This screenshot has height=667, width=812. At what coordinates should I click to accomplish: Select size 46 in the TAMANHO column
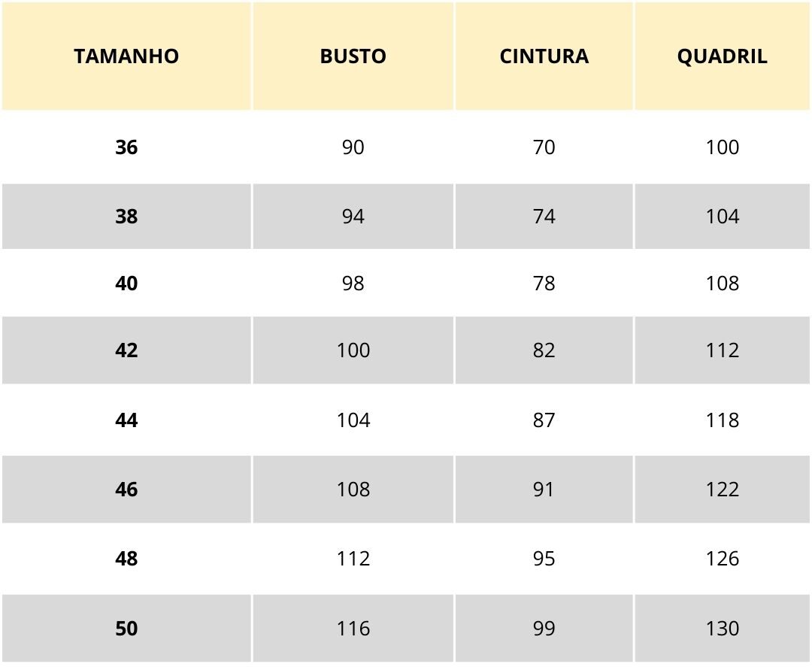point(126,490)
